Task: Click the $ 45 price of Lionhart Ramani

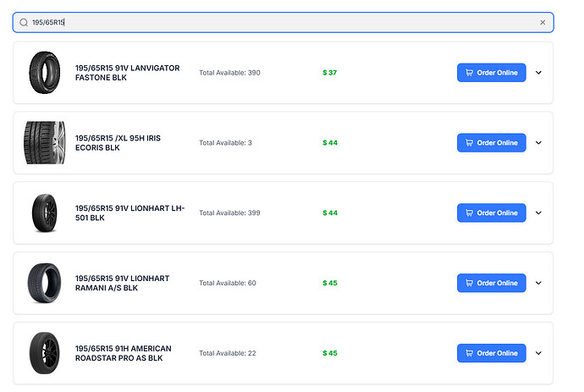Action: [x=330, y=283]
